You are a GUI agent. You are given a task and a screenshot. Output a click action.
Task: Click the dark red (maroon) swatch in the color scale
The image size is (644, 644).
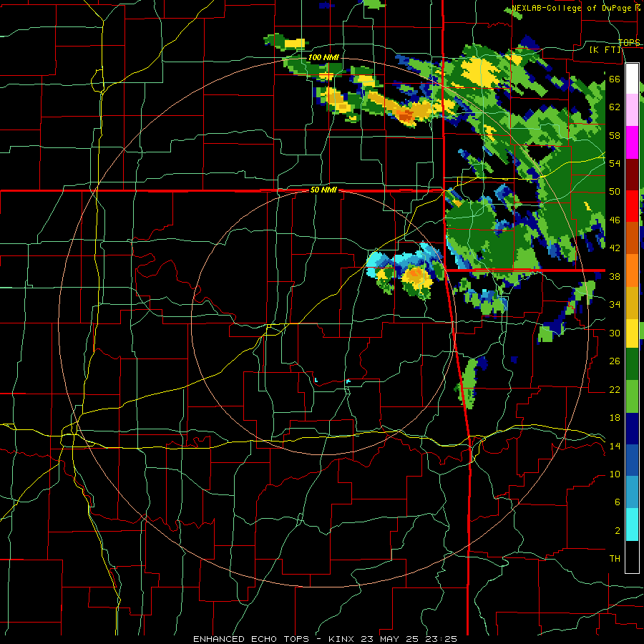632,174
